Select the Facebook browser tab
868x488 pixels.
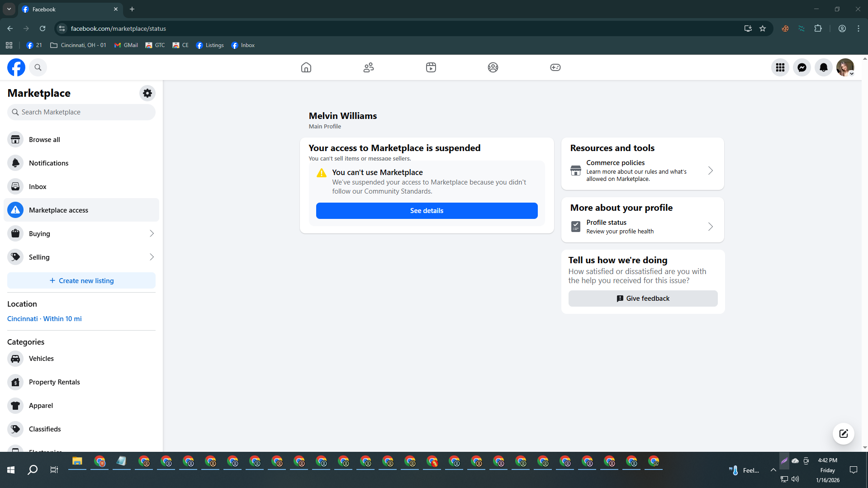[70, 9]
